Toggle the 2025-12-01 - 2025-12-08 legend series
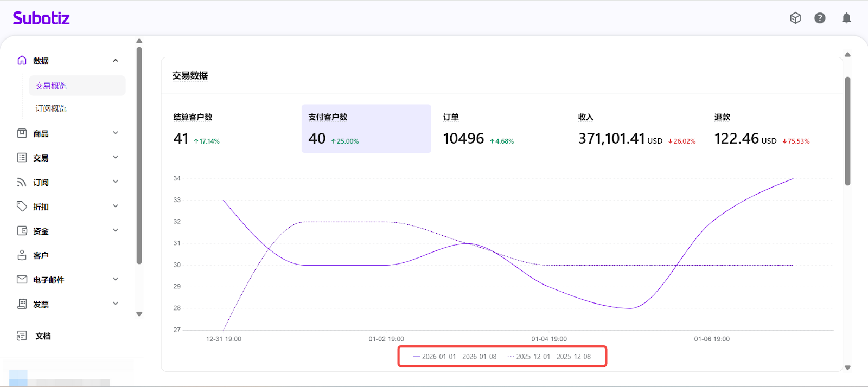Image resolution: width=868 pixels, height=387 pixels. tap(549, 357)
